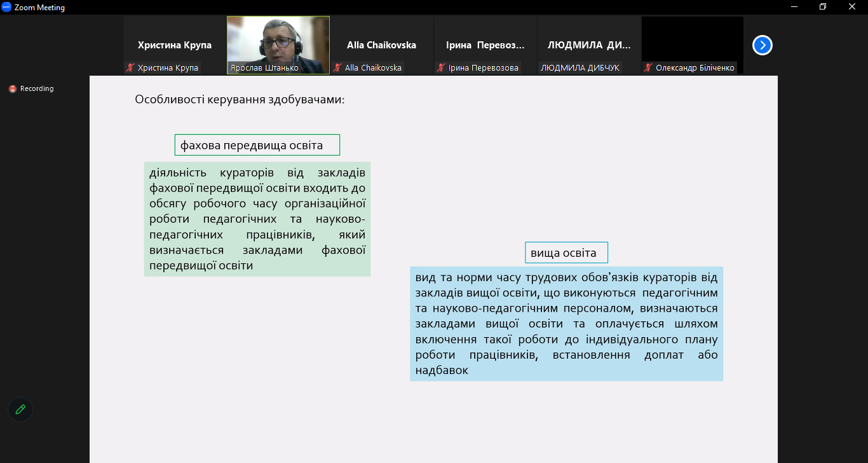Image resolution: width=868 pixels, height=463 pixels.
Task: Click muted mic icon for Христина Крупа
Action: pos(130,67)
